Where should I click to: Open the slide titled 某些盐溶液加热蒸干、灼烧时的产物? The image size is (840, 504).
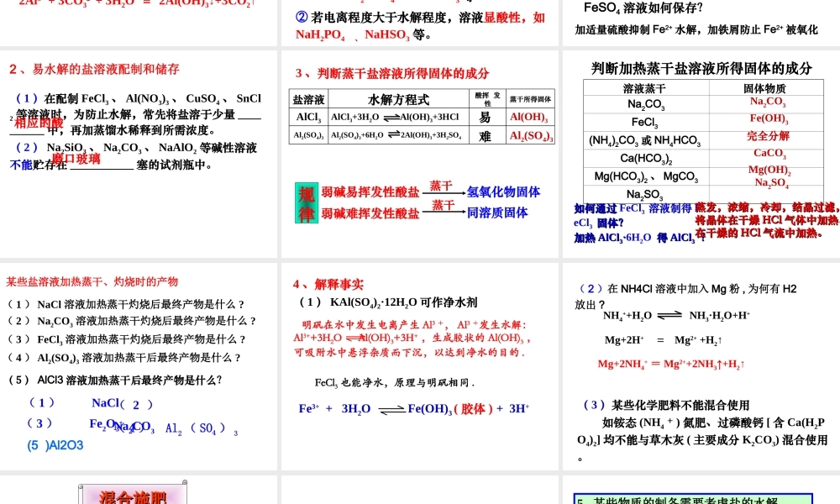pyautogui.click(x=139, y=366)
